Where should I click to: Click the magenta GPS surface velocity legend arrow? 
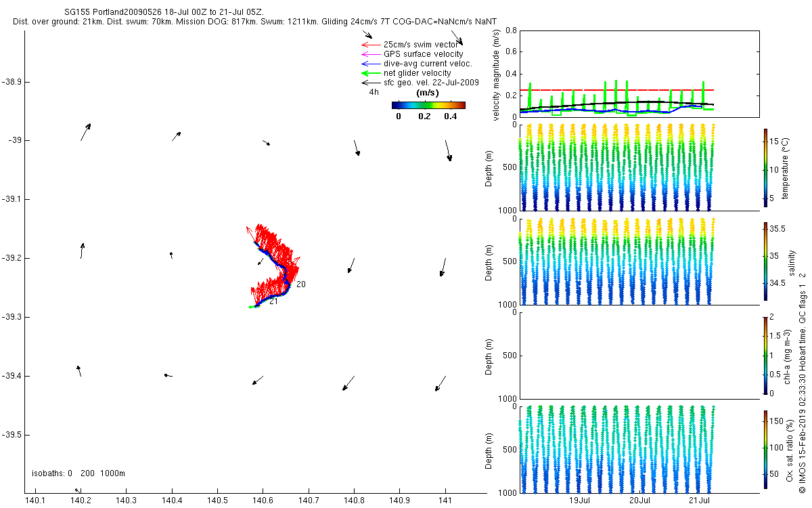[369, 54]
